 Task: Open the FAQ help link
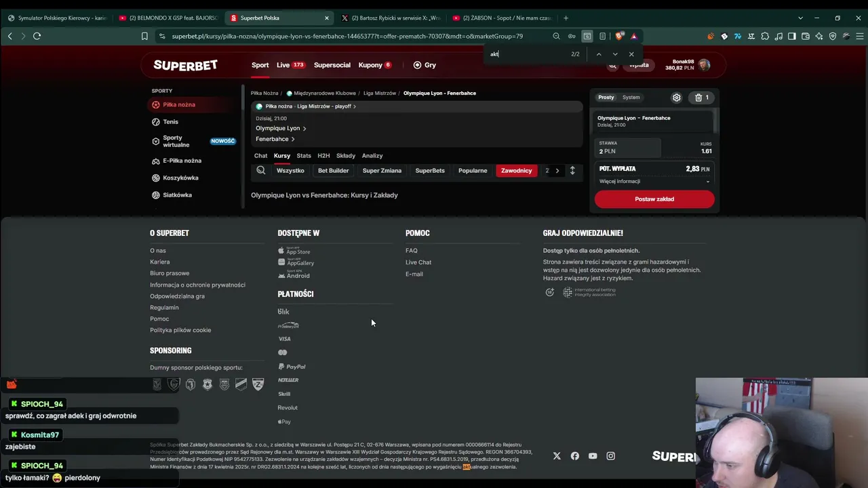pyautogui.click(x=412, y=251)
